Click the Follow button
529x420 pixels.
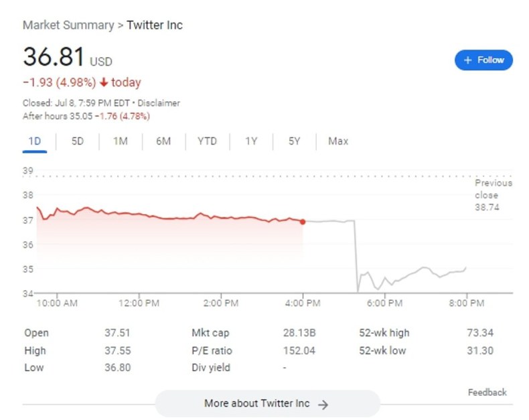[x=483, y=60]
